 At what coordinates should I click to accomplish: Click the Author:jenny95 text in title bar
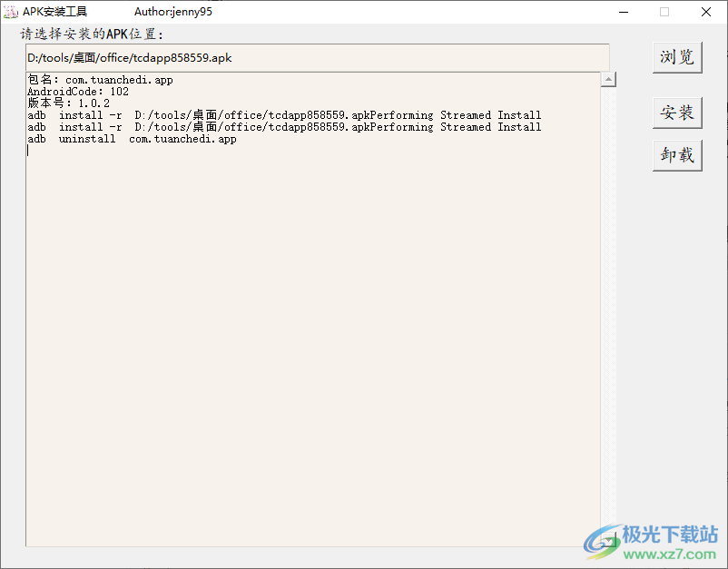(173, 12)
